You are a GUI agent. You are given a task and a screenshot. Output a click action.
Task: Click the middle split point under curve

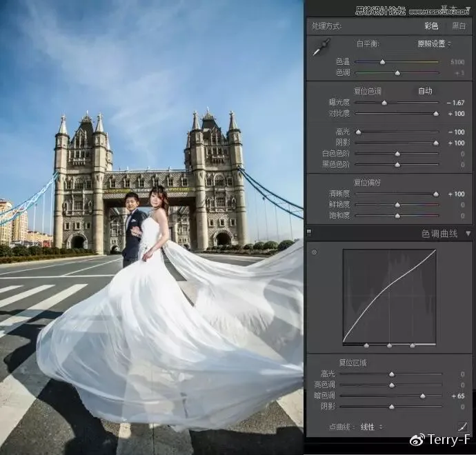pyautogui.click(x=390, y=345)
